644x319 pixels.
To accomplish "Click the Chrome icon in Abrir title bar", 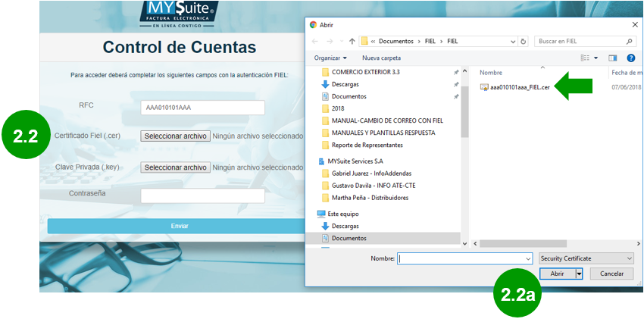I will pos(313,25).
